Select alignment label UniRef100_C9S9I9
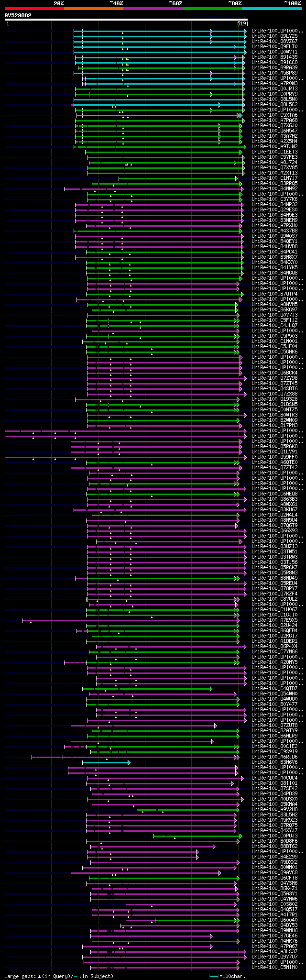 tap(274, 751)
